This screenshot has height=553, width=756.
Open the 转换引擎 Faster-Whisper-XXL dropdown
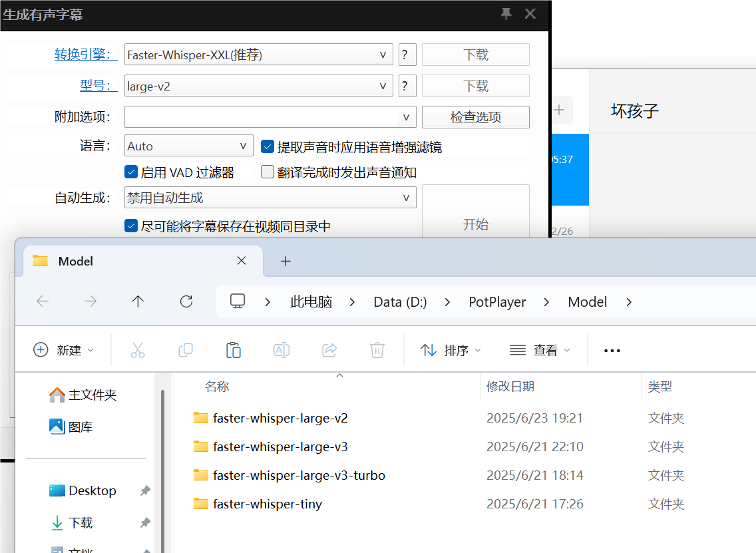258,55
